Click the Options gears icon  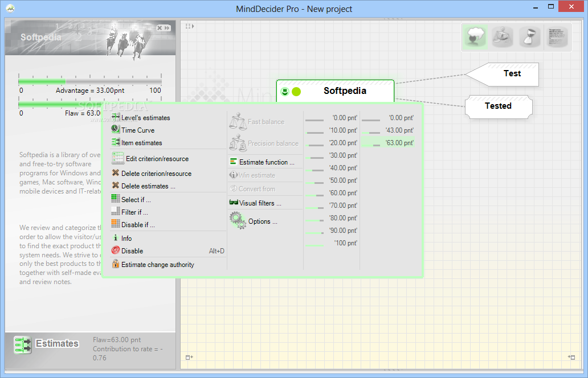[x=238, y=220]
